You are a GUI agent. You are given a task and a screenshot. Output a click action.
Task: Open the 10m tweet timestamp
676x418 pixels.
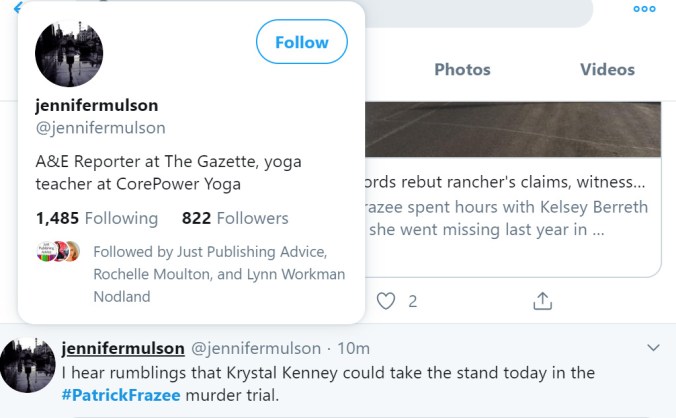point(354,348)
